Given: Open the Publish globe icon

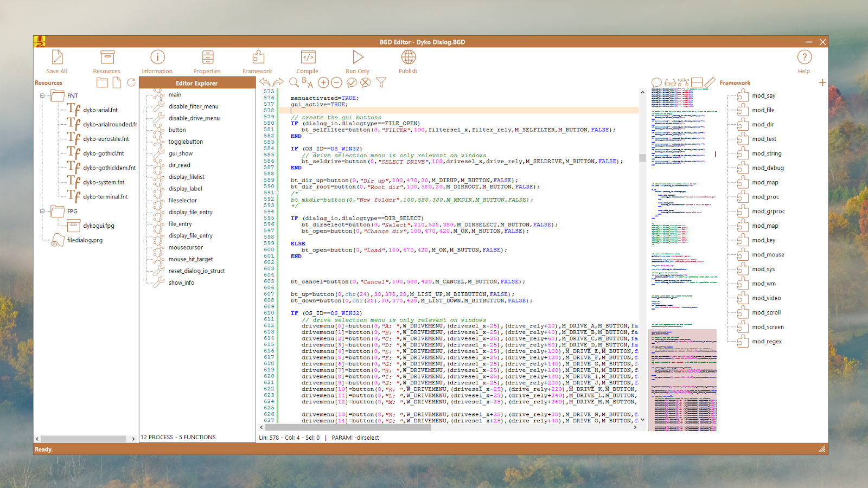Looking at the screenshot, I should (x=408, y=57).
